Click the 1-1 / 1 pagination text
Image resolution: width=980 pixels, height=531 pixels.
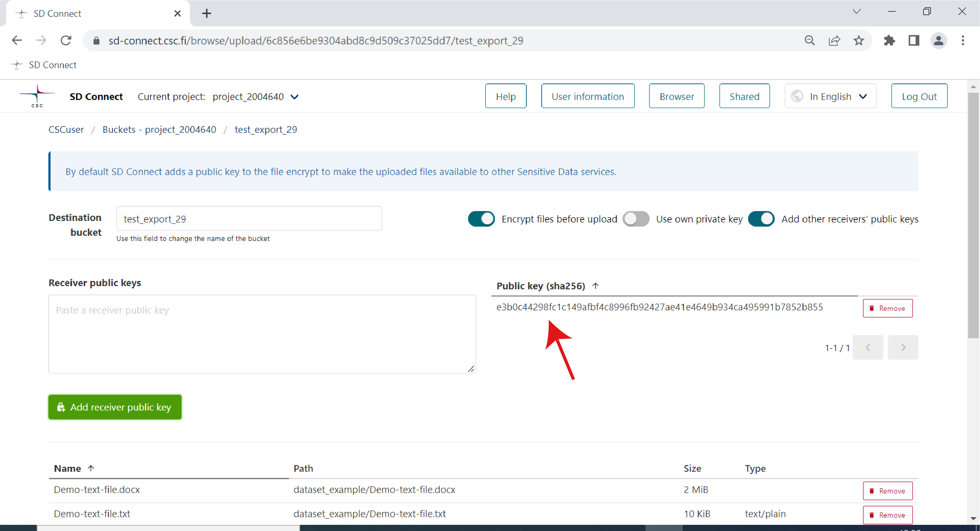[837, 348]
